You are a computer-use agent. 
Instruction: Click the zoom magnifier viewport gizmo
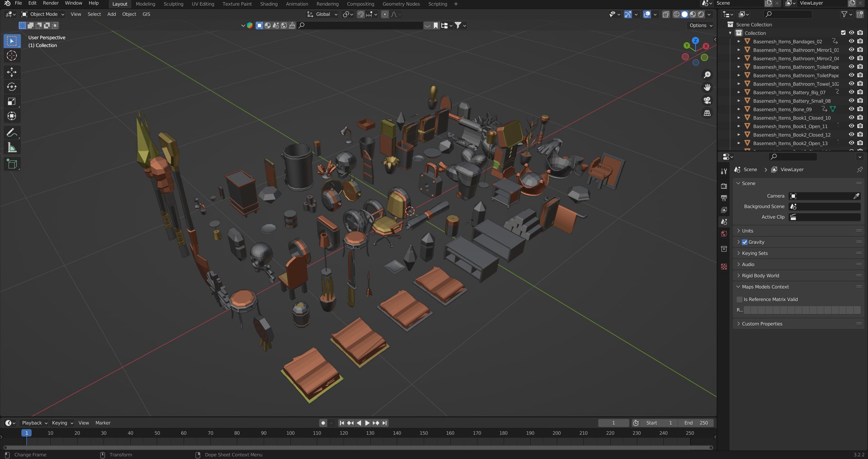point(707,75)
